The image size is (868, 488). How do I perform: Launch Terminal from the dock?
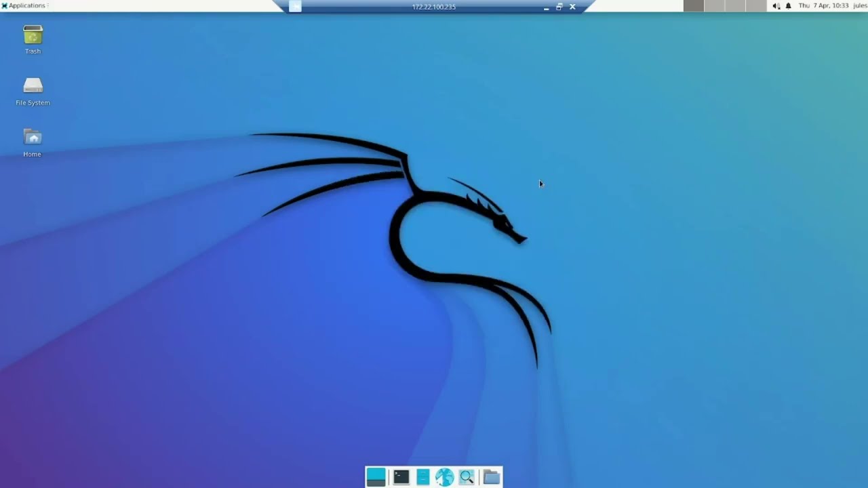[401, 477]
